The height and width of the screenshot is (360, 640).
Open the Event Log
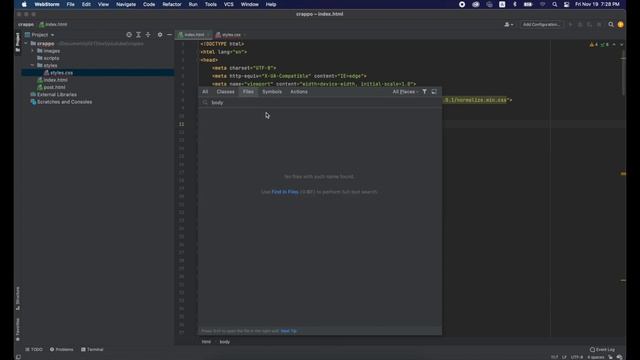(602, 349)
